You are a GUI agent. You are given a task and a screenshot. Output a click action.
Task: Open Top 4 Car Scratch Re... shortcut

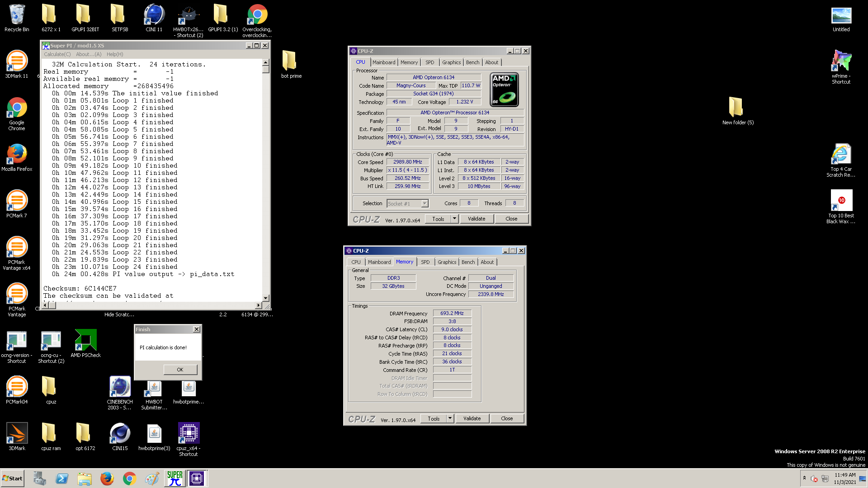coord(841,160)
